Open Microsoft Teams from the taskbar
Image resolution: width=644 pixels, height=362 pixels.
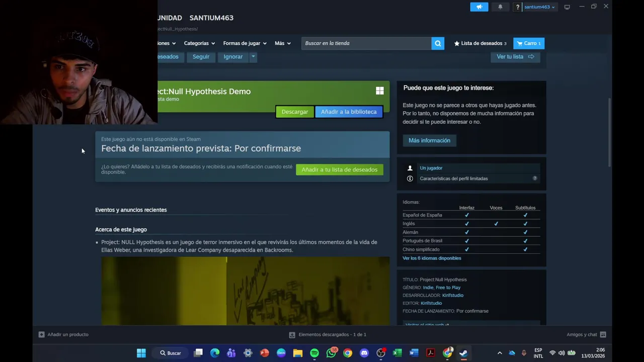pyautogui.click(x=231, y=353)
